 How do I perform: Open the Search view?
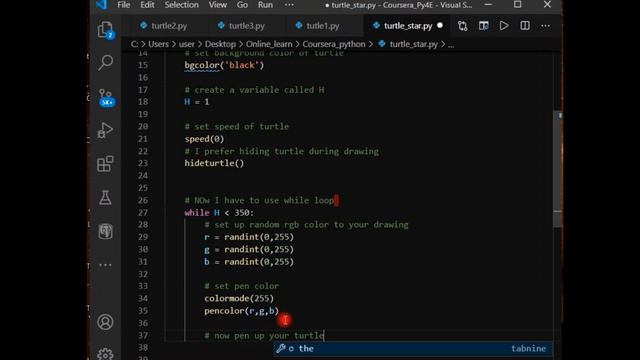click(105, 62)
